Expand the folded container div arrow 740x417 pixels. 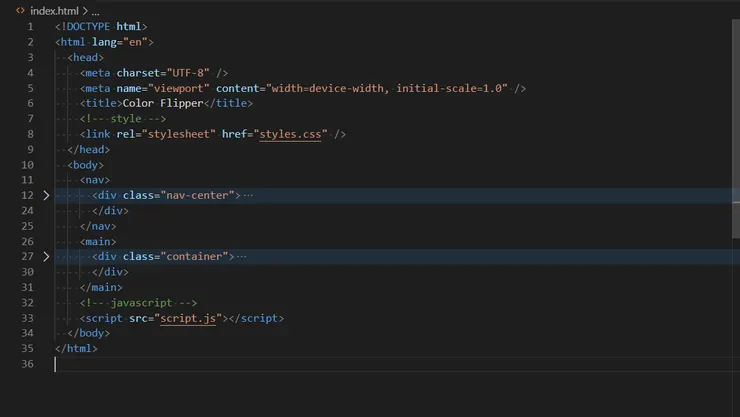click(46, 257)
